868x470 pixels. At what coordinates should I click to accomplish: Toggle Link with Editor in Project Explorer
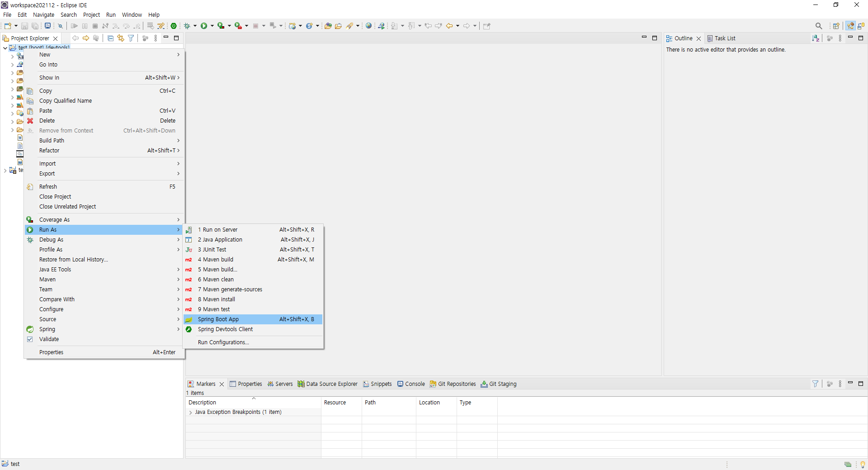click(x=121, y=38)
